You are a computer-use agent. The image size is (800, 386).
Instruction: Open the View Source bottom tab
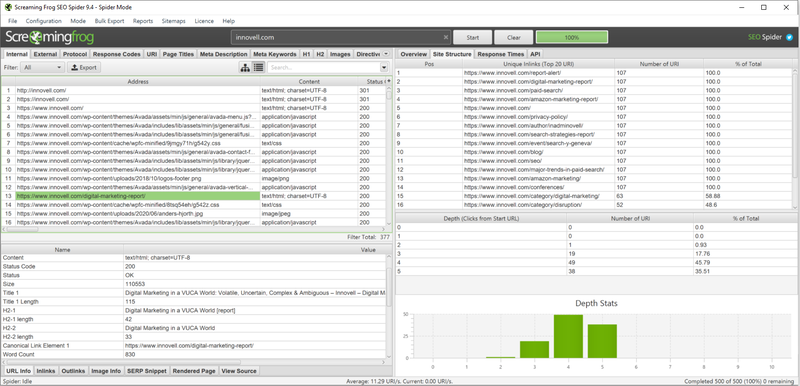click(239, 371)
